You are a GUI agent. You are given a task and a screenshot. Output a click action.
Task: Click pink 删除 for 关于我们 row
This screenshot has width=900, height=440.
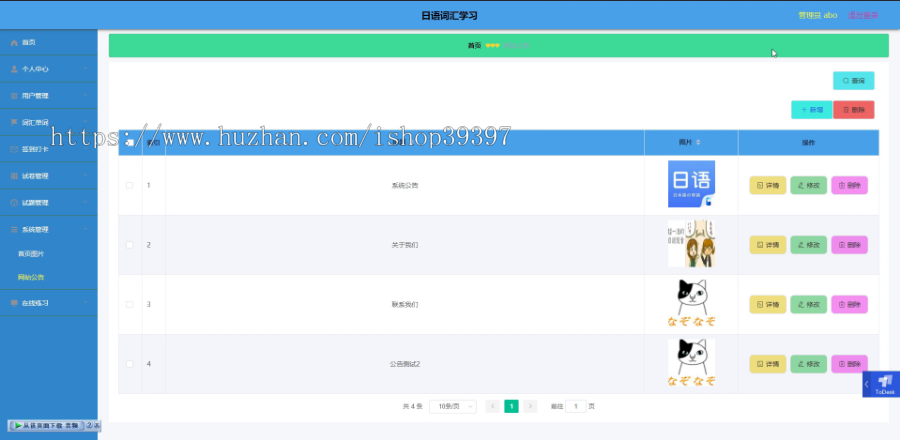point(849,245)
